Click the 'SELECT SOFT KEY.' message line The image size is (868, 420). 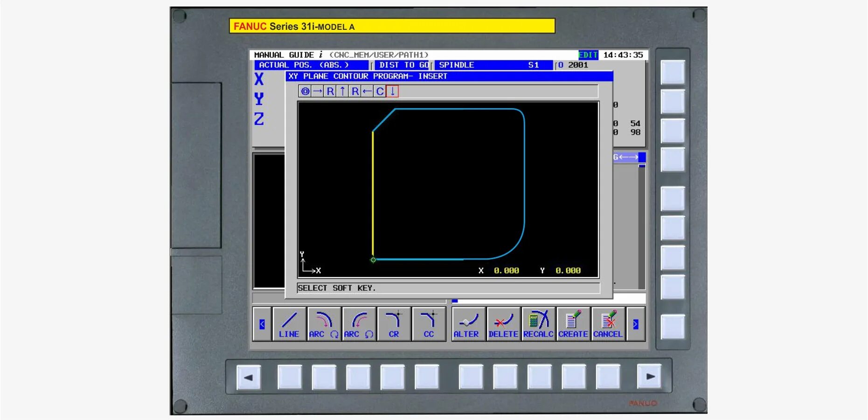point(448,288)
